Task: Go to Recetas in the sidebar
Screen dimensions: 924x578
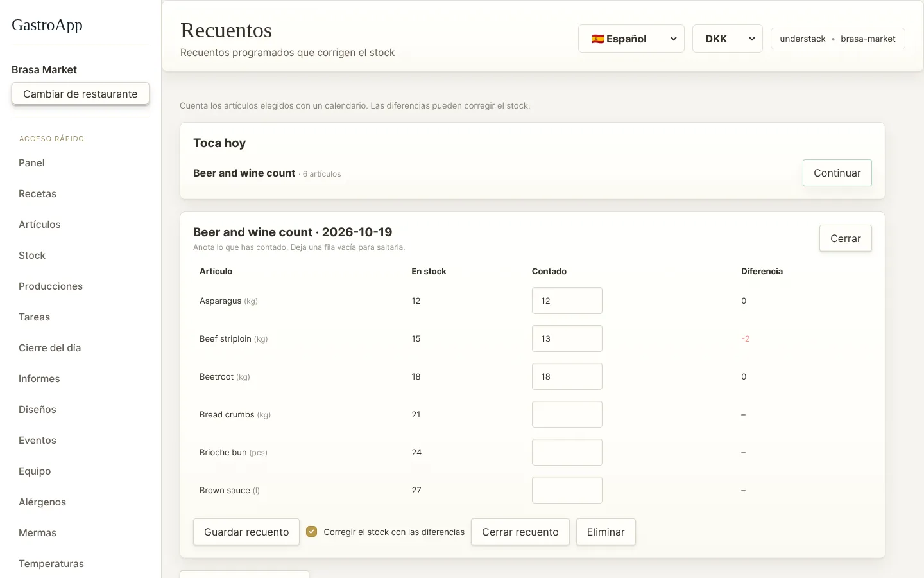Action: point(37,194)
